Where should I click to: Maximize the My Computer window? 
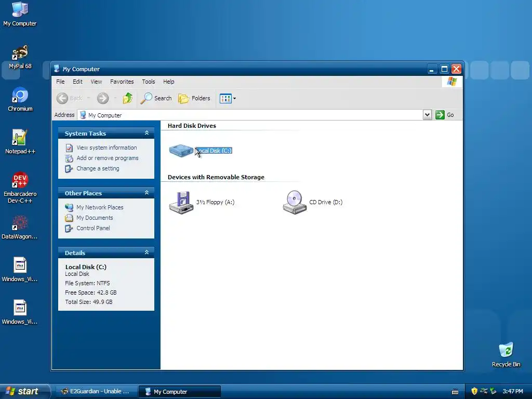click(444, 69)
